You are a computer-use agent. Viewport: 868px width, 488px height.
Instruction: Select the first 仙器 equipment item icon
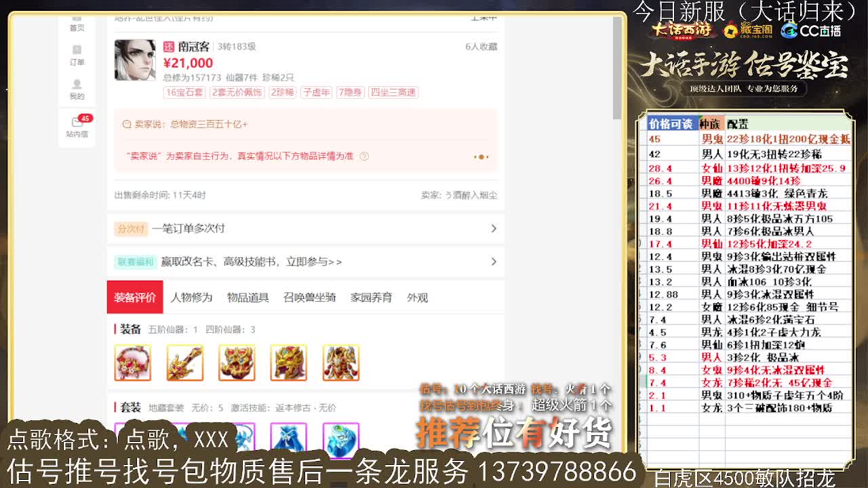pyautogui.click(x=133, y=363)
